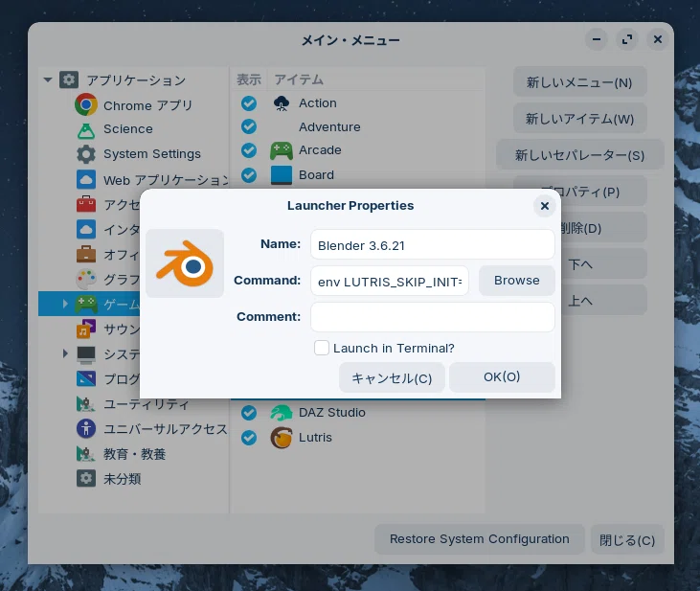The image size is (700, 591).
Task: Click the Browse button
Action: click(516, 281)
